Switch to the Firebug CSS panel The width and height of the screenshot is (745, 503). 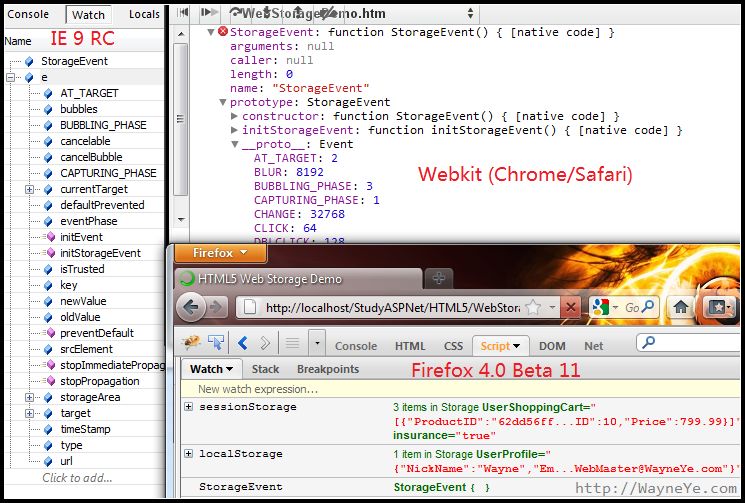coord(453,346)
